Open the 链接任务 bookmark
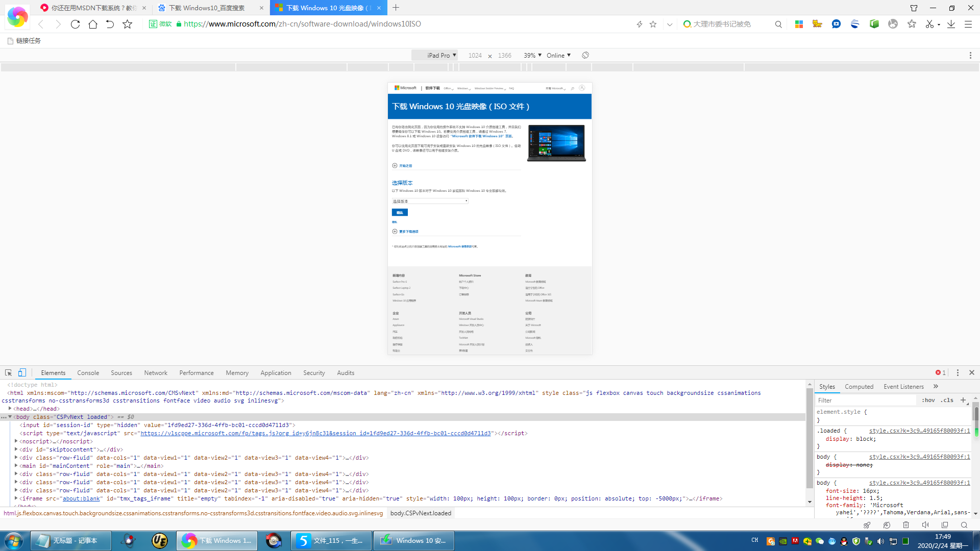 [24, 41]
